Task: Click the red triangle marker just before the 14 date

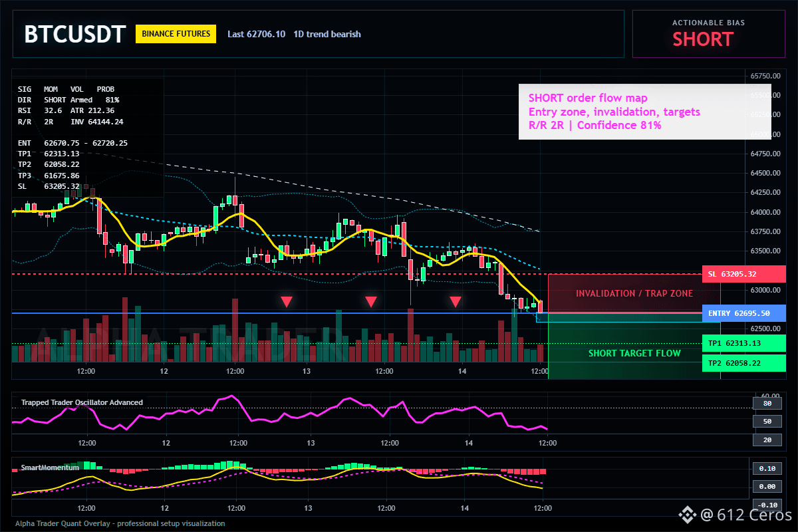Action: click(x=456, y=302)
